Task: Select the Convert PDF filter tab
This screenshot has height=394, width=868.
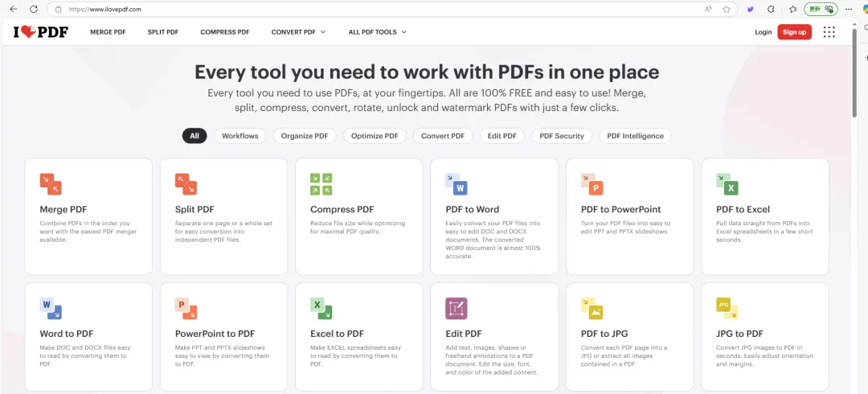Action: (443, 136)
